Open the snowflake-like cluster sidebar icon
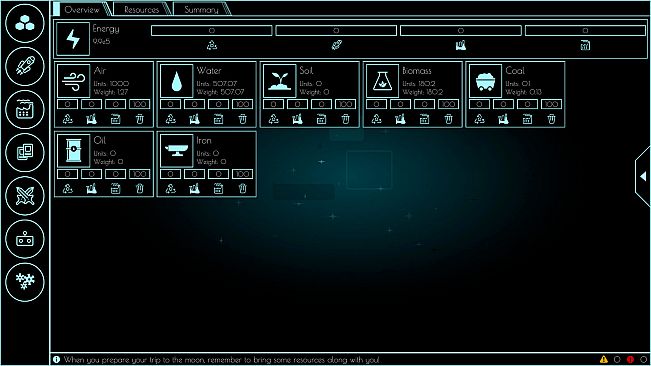The width and height of the screenshot is (651, 366). click(x=25, y=282)
